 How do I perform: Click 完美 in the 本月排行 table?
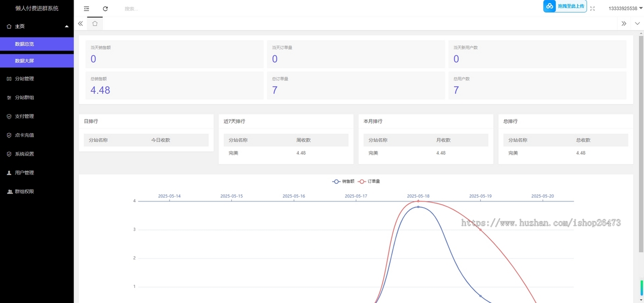(x=373, y=153)
